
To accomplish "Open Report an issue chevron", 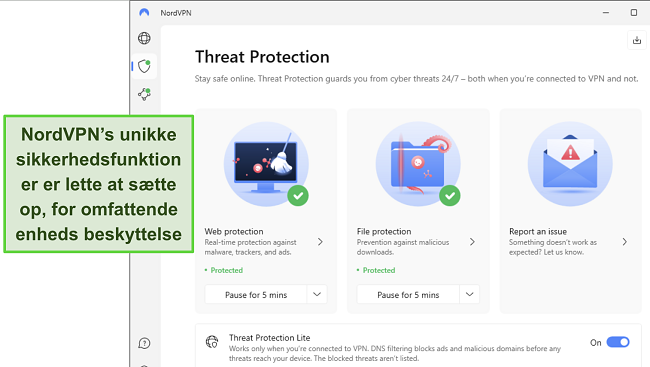I will pos(624,242).
